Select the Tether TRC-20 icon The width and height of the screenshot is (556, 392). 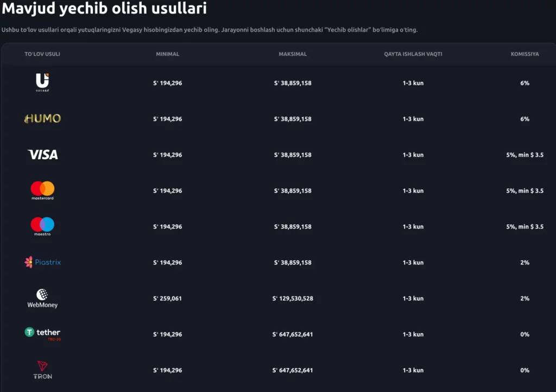42,334
